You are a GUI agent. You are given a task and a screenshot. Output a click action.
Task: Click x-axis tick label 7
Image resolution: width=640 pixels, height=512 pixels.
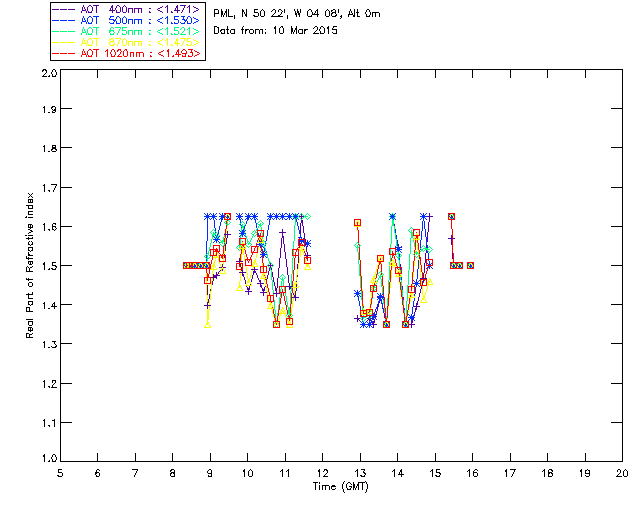coord(135,473)
